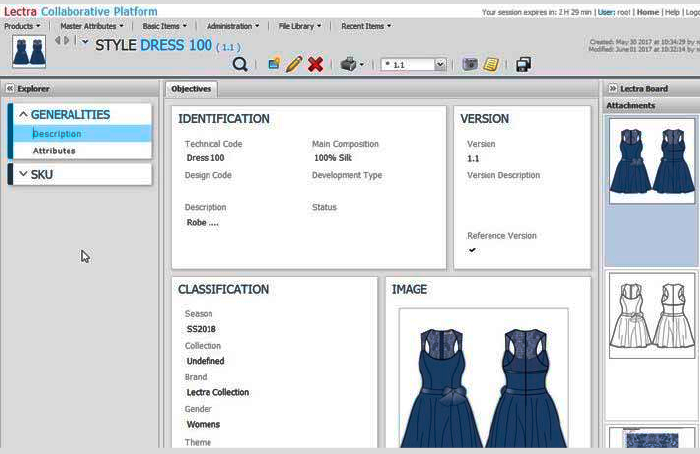Image resolution: width=700 pixels, height=454 pixels.
Task: Click the yellow notes icon
Action: pos(491,65)
